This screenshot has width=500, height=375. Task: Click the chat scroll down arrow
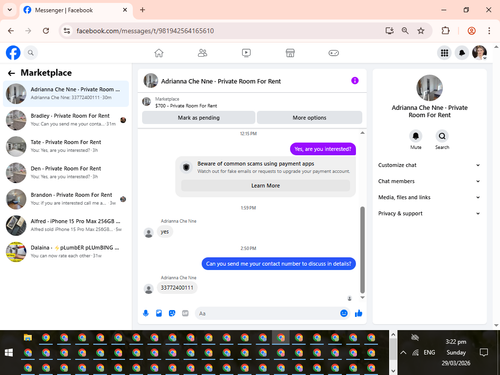click(x=362, y=297)
